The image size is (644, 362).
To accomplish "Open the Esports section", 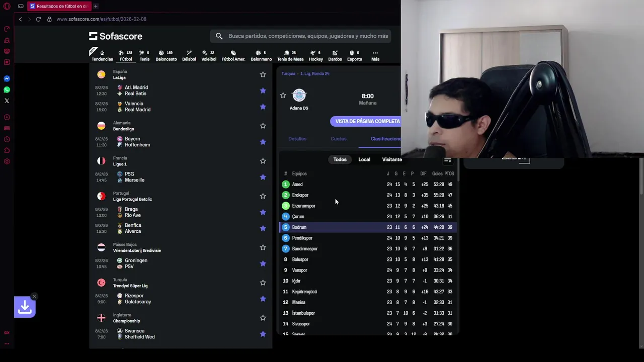I will [x=354, y=56].
